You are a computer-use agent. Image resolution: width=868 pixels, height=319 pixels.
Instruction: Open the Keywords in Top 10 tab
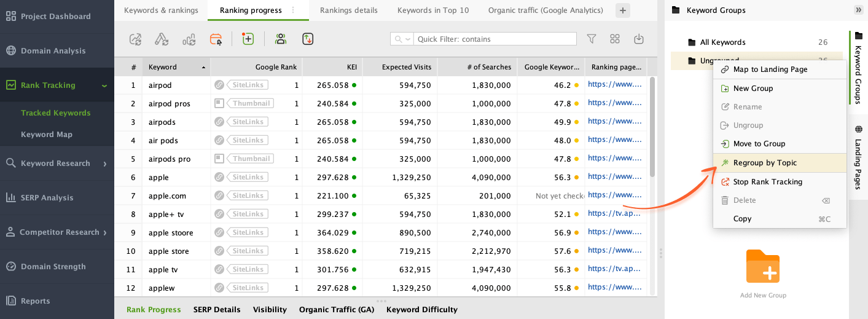click(433, 10)
